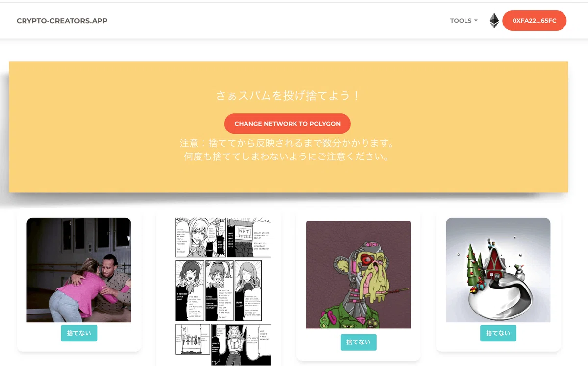Open the manga comic NFT thumbnail
Viewport: 588px width, 366px height.
tap(223, 291)
